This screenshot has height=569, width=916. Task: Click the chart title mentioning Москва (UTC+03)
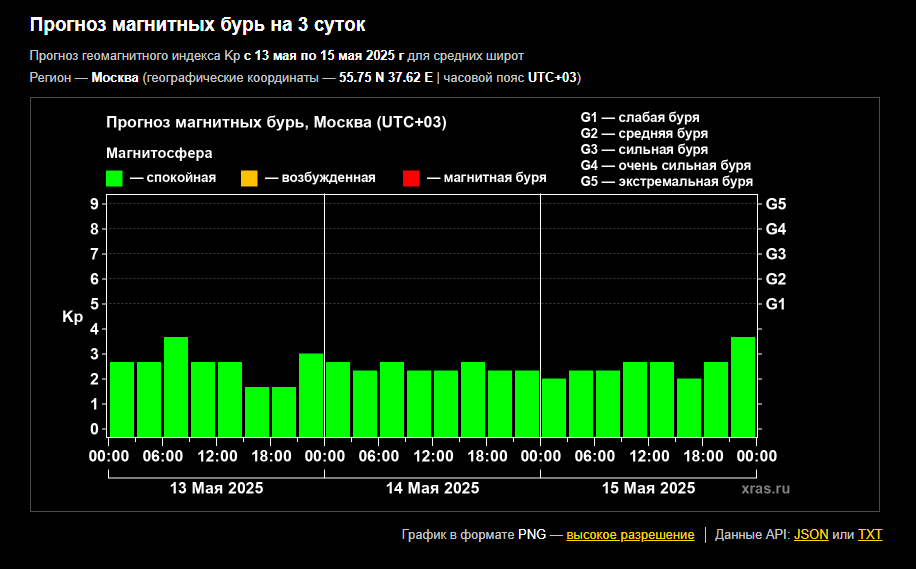tap(276, 123)
